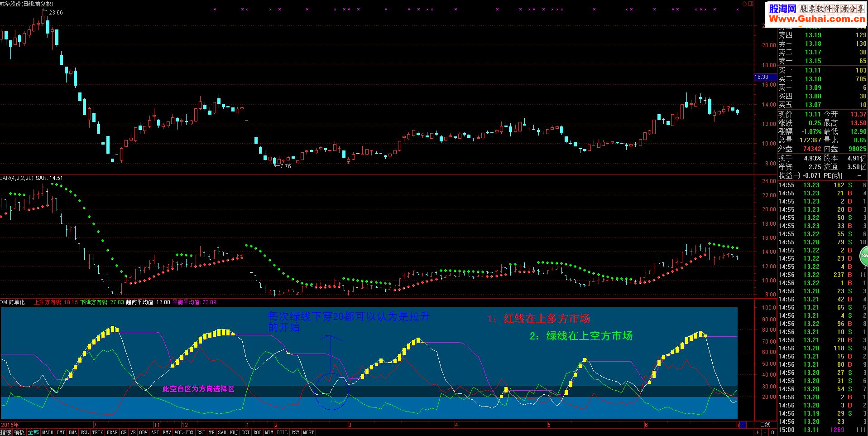Select the PSY indicator tab
The height and width of the screenshot is (436, 868).
(295, 432)
